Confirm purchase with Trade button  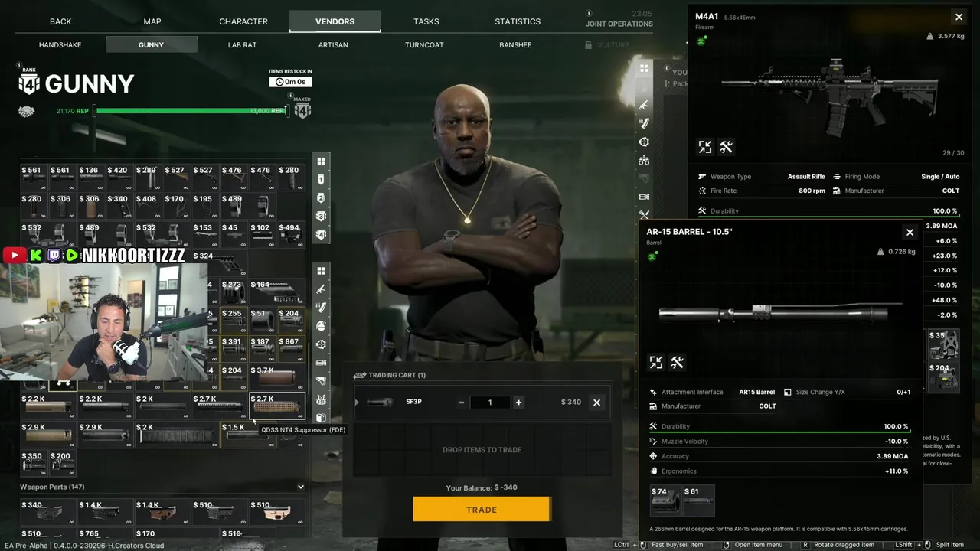(x=481, y=510)
